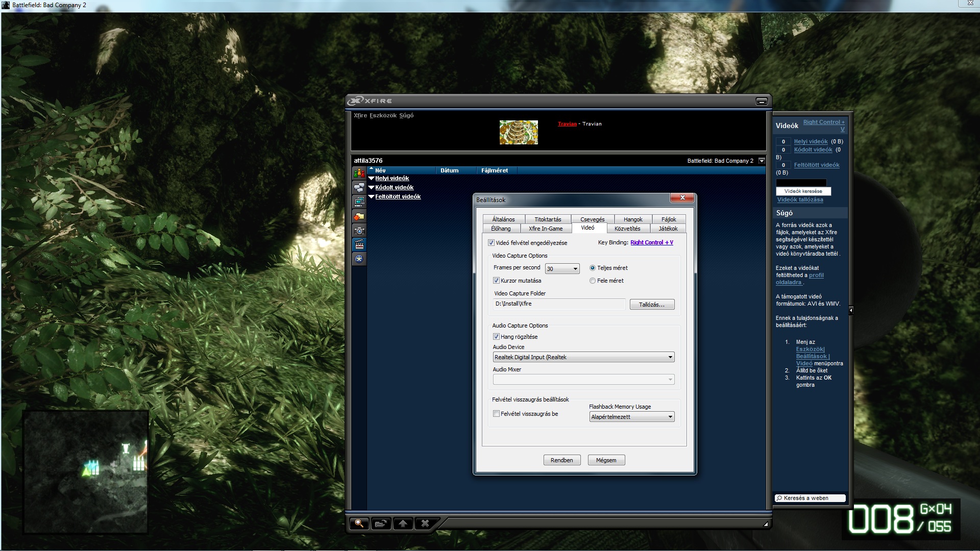Open Helyi videók link in side panel
The width and height of the screenshot is (980, 551).
tap(811, 141)
